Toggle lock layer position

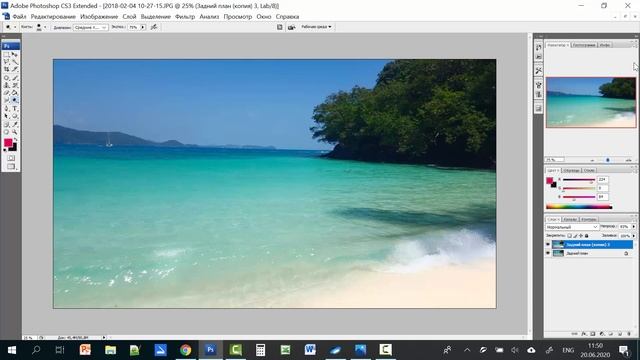[581, 236]
